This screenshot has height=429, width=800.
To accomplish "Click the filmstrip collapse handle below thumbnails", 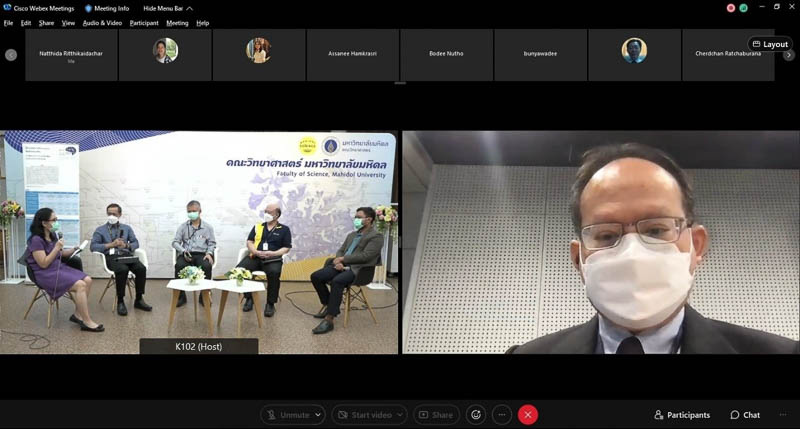I will (400, 84).
